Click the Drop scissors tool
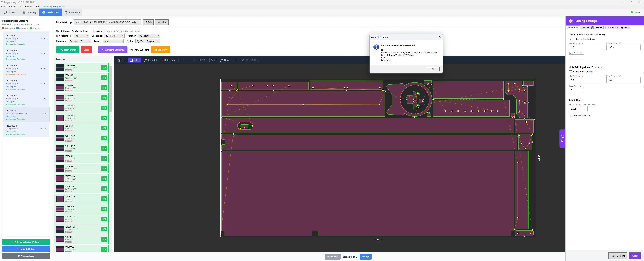Screen dimensions: 644x261 pos(255,60)
